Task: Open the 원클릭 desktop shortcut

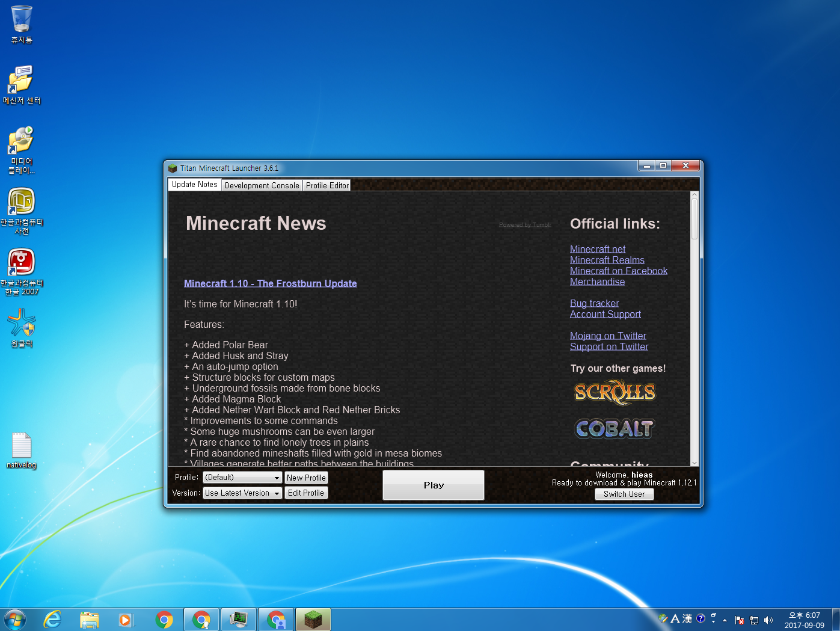Action: (21, 328)
